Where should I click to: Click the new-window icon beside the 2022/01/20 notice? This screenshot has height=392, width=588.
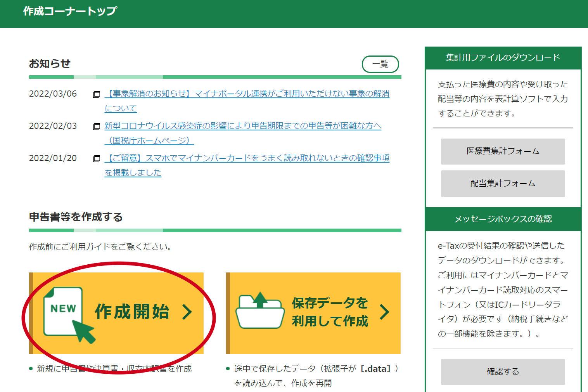(97, 159)
